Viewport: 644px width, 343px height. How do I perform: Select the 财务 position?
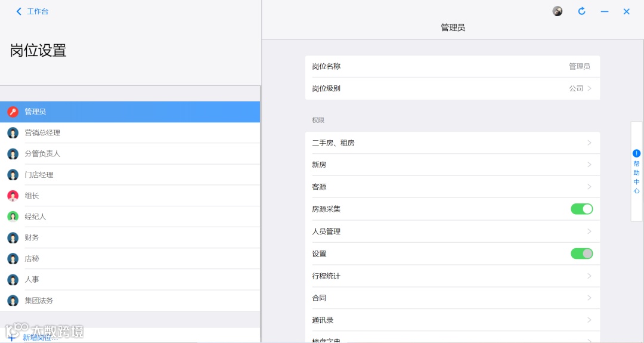coord(130,237)
